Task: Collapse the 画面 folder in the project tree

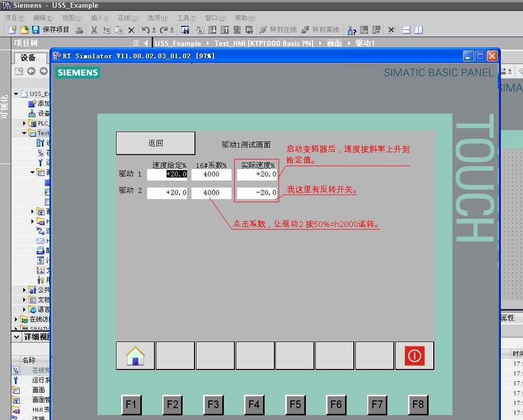Action: (x=32, y=172)
